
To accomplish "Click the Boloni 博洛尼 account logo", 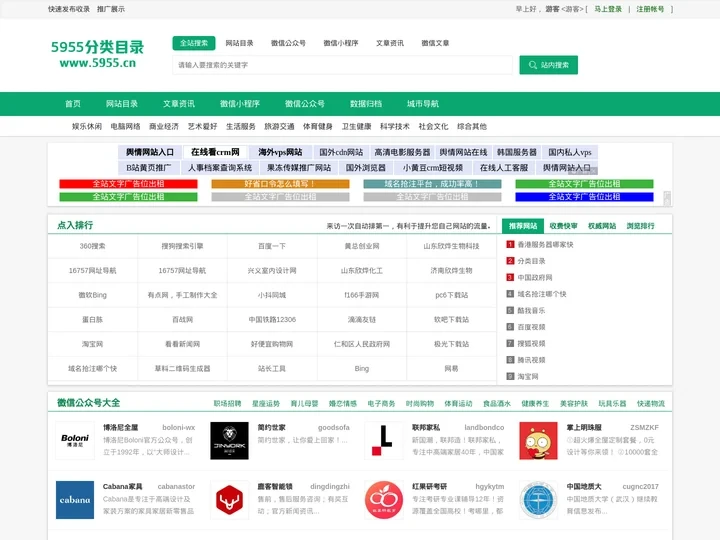I will (75, 441).
